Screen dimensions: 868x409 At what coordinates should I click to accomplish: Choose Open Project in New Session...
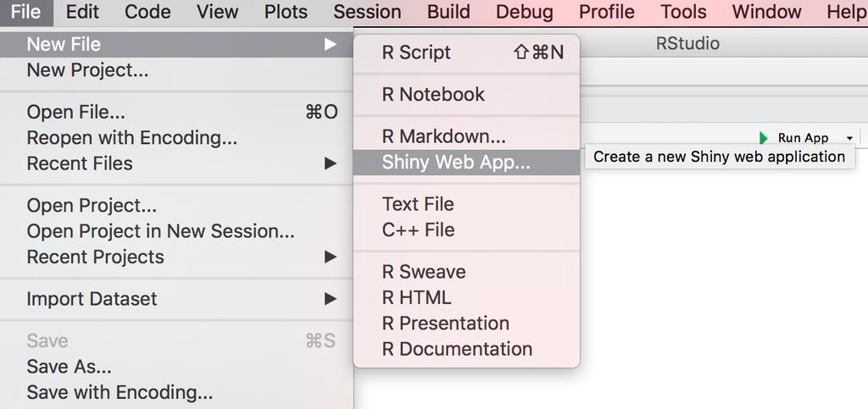click(x=176, y=231)
